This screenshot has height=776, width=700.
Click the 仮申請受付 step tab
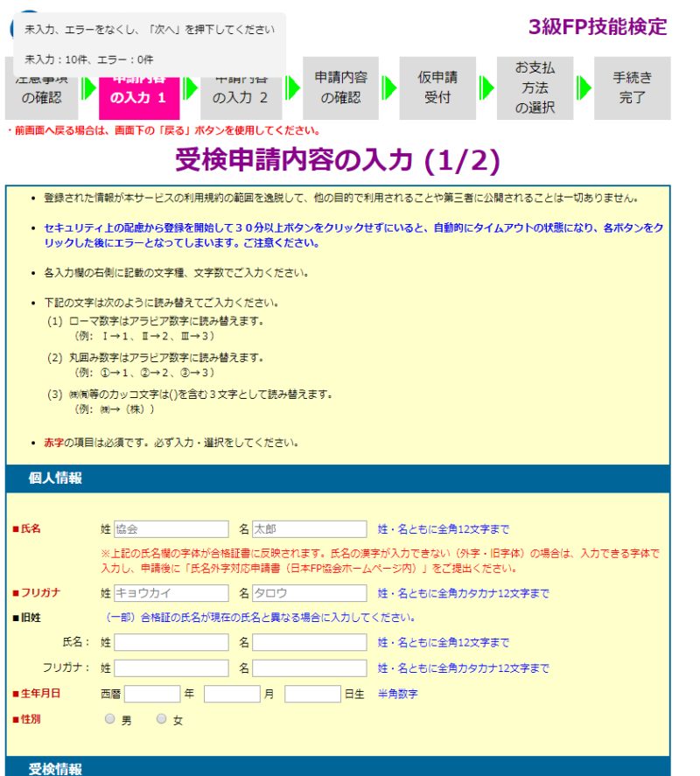click(437, 88)
